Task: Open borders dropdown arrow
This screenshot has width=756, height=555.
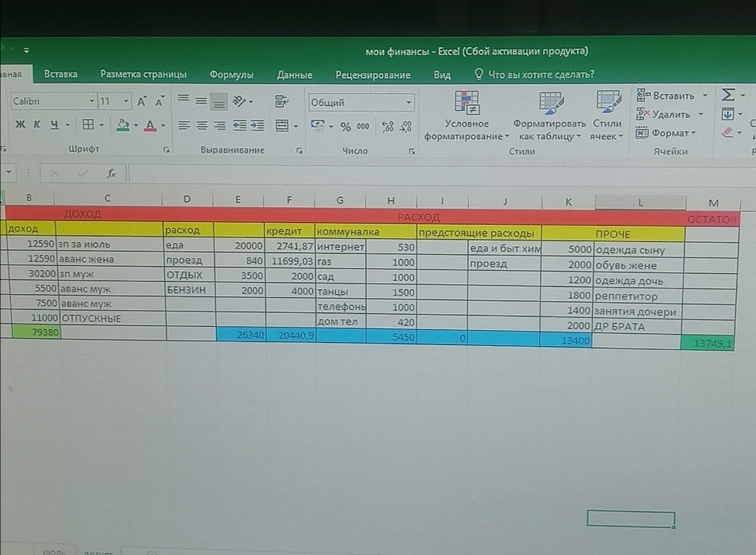Action: (x=101, y=125)
